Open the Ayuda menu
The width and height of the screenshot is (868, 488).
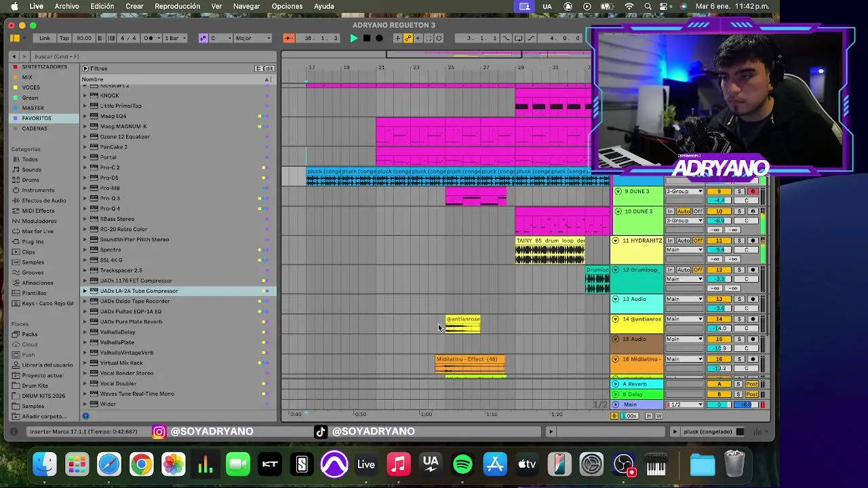[x=323, y=6]
